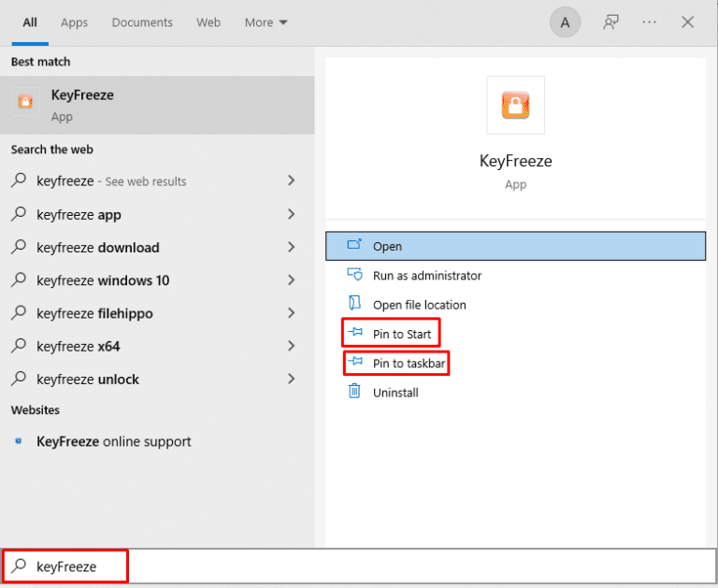Screen dimensions: 718x588
Task: Click in the search box containing 'keyFreeze'
Action: (359, 566)
